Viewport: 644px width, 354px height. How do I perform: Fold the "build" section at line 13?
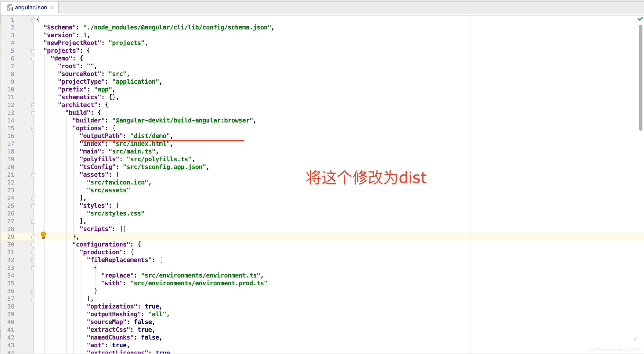point(33,113)
